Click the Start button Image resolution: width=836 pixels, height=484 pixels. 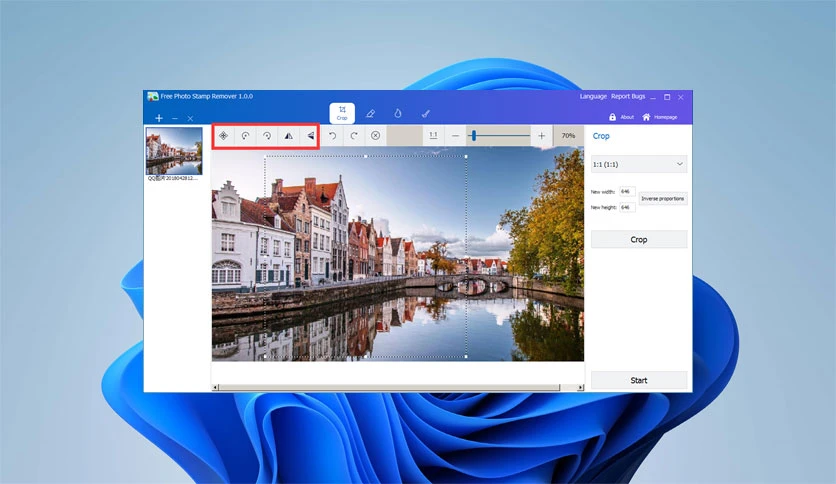coord(639,380)
